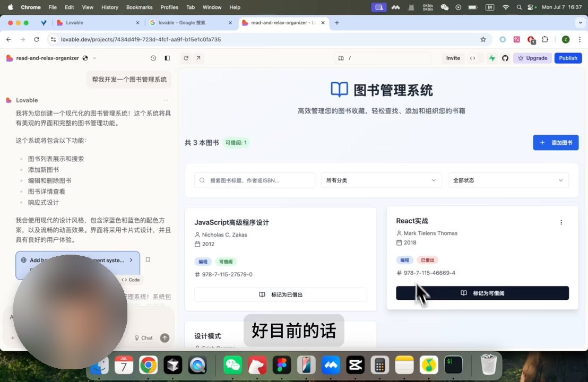The height and width of the screenshot is (382, 588).
Task: Open CapCut from the Dock
Action: point(355,365)
